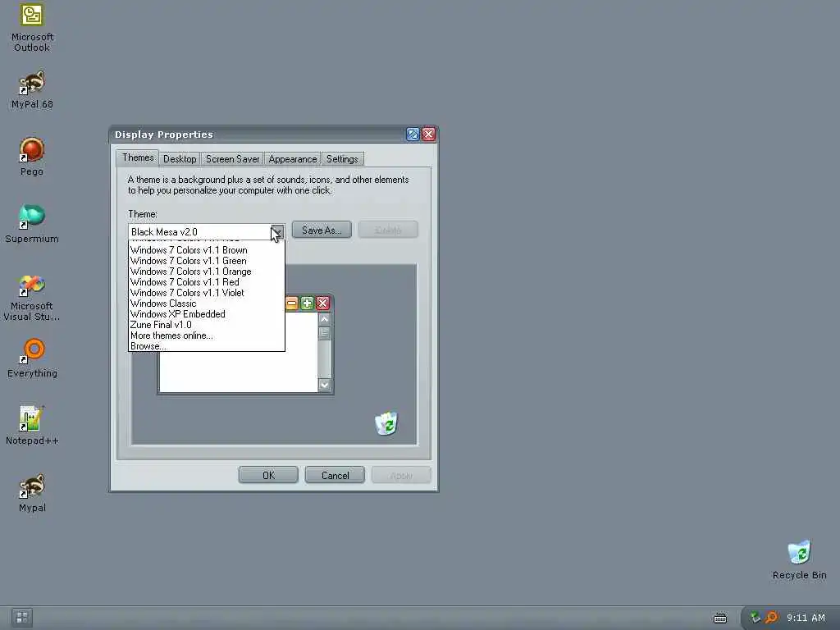
Task: Select More themes online... entry
Action: [x=206, y=336]
